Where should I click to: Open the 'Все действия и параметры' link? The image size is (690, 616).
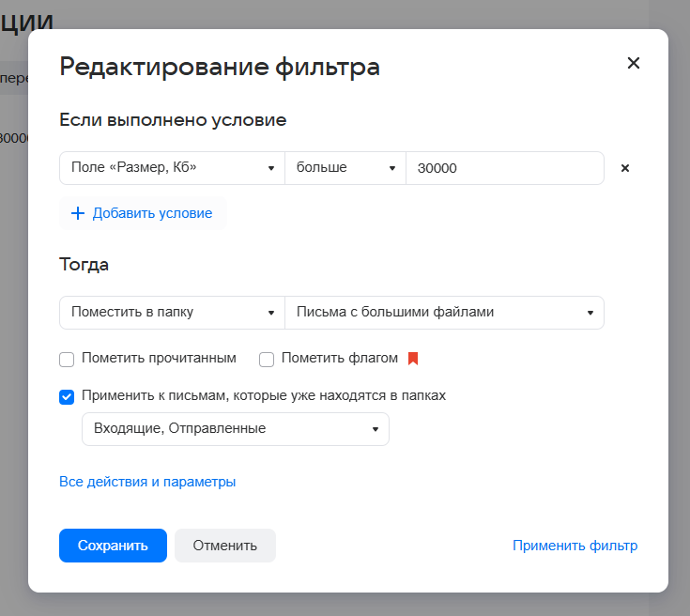147,482
